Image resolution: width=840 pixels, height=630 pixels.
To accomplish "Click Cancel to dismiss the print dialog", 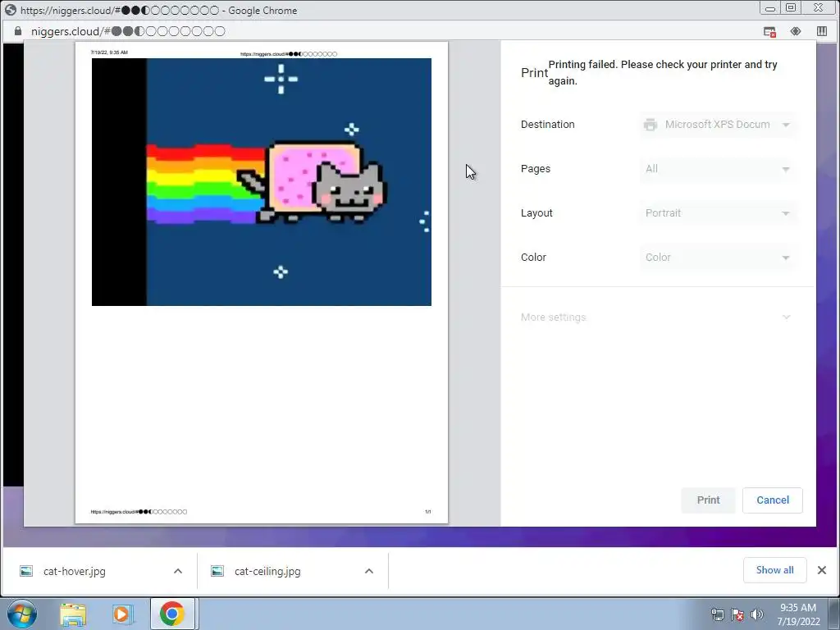I will (x=773, y=500).
